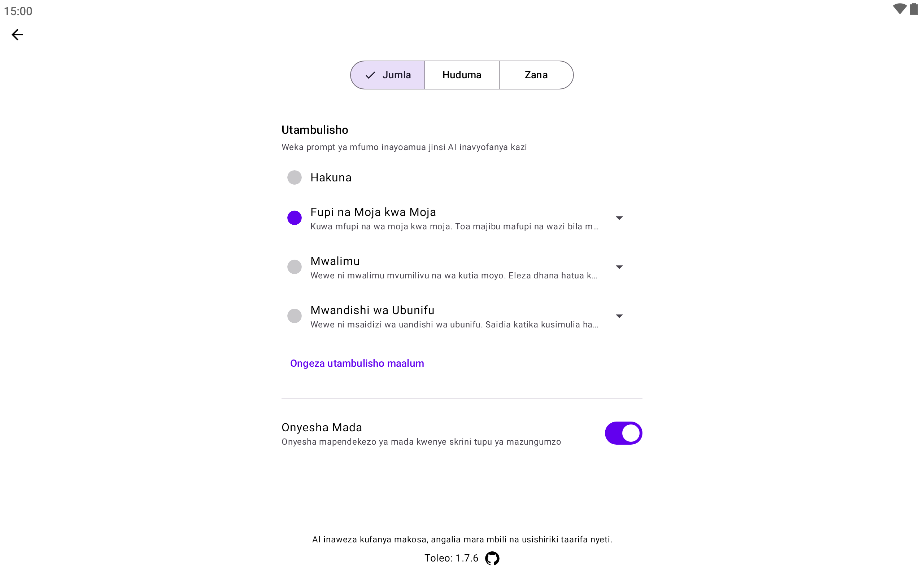This screenshot has height=577, width=924.
Task: Tap the Onyesha Mada setting label
Action: 322,427
